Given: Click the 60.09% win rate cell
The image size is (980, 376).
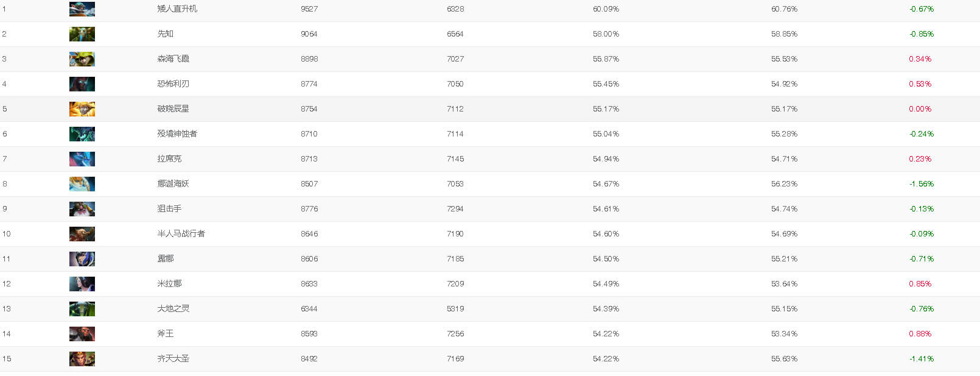Looking at the screenshot, I should (x=606, y=9).
